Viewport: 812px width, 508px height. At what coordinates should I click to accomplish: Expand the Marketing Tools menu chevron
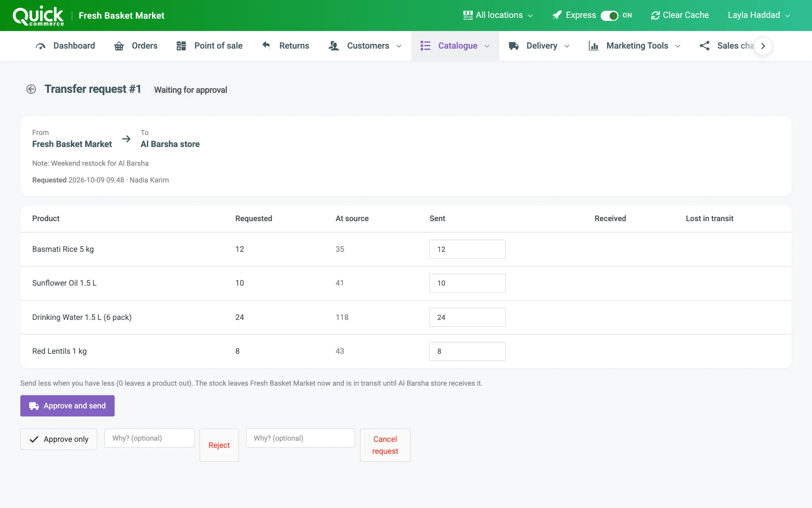click(x=678, y=46)
